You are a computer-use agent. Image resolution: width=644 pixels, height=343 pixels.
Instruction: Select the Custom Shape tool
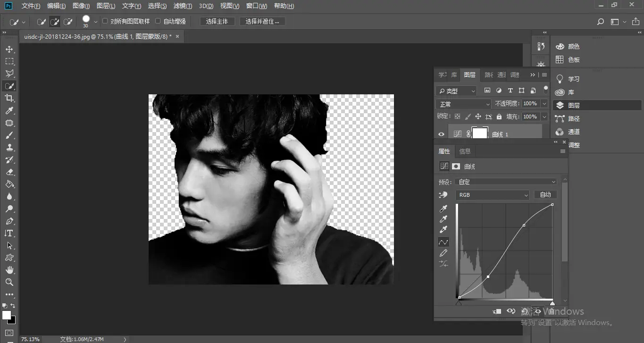[x=9, y=258]
